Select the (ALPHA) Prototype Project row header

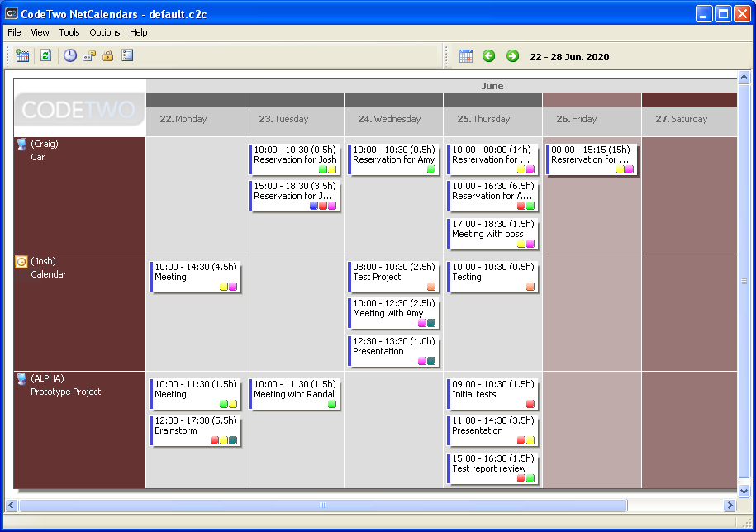click(x=79, y=430)
